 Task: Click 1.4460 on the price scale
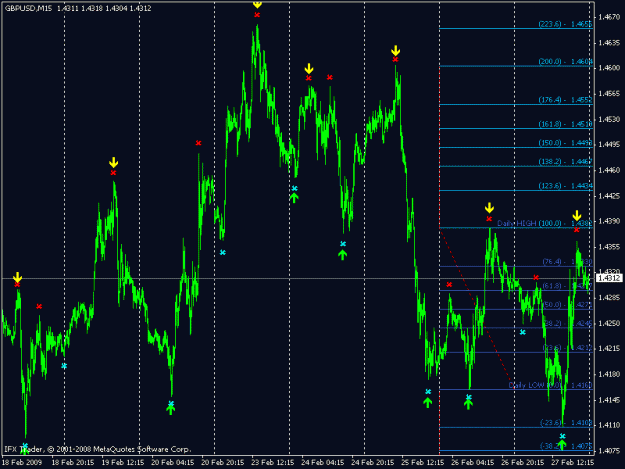coord(609,170)
